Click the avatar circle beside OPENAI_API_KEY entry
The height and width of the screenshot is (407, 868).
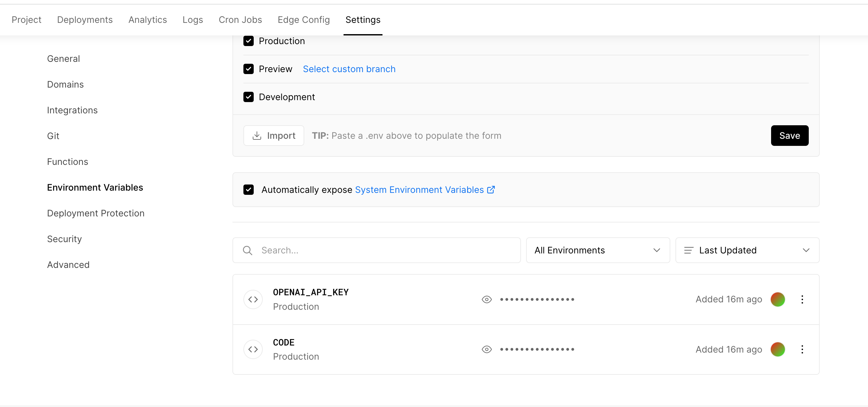(x=778, y=299)
